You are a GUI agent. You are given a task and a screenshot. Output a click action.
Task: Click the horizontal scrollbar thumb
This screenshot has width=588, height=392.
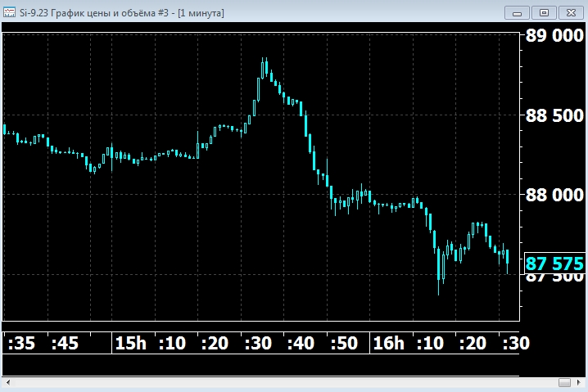pos(564,382)
